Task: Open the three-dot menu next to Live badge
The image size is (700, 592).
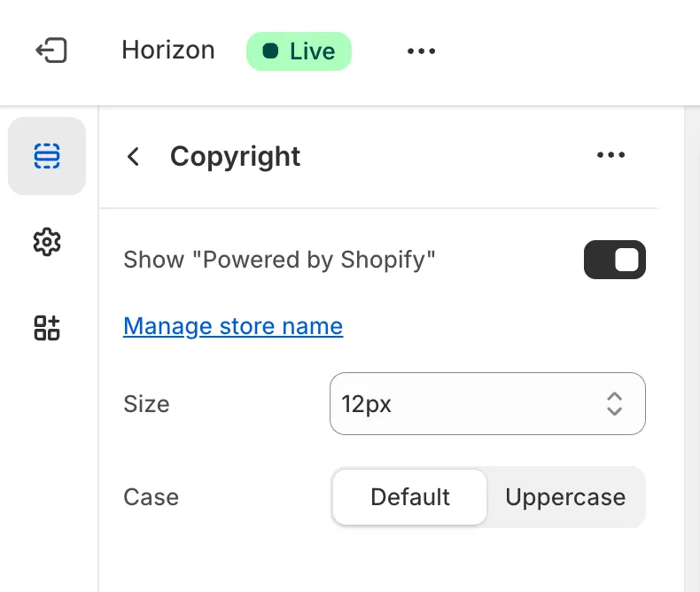Action: pyautogui.click(x=421, y=51)
